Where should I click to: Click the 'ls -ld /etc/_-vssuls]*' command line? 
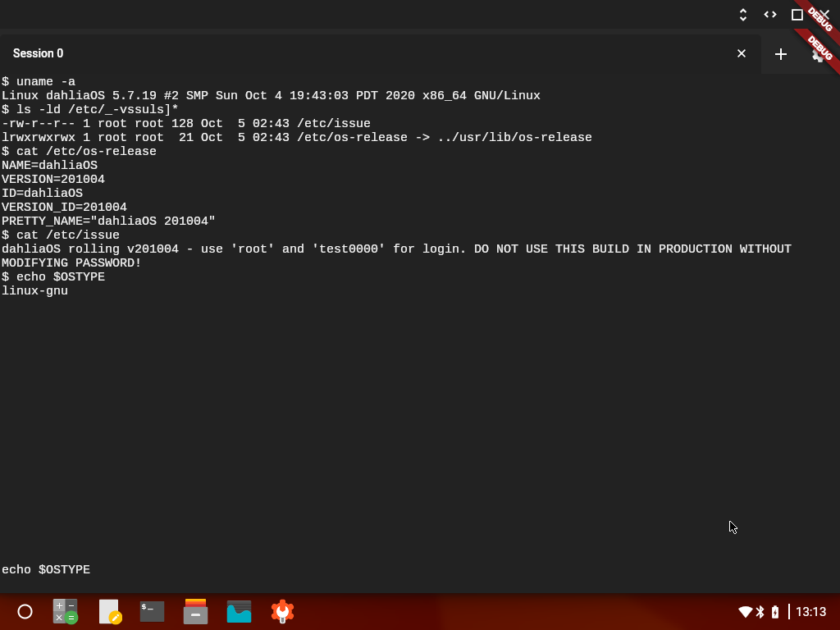[90, 109]
